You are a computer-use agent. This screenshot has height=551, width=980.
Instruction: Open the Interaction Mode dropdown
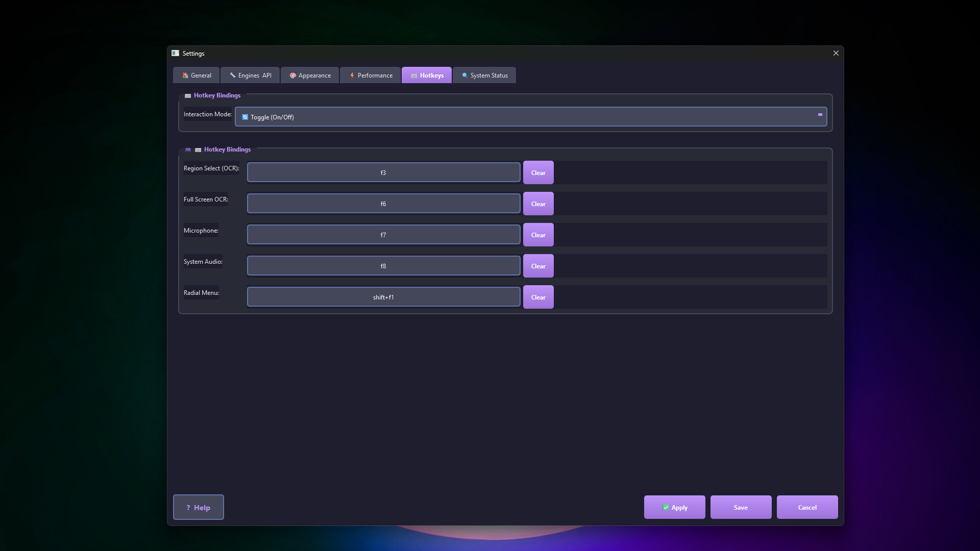[531, 116]
